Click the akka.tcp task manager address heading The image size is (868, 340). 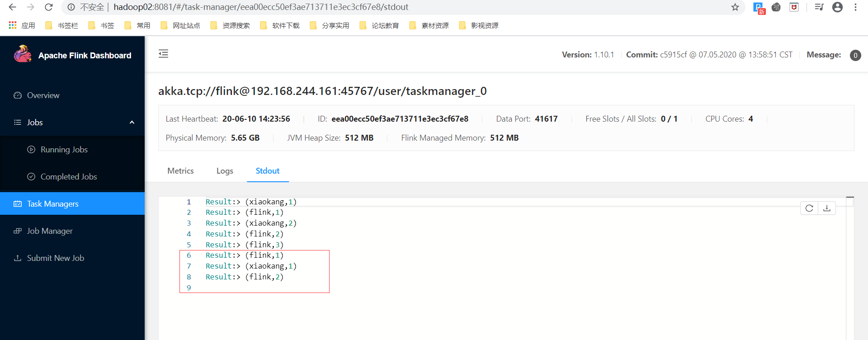click(x=322, y=91)
